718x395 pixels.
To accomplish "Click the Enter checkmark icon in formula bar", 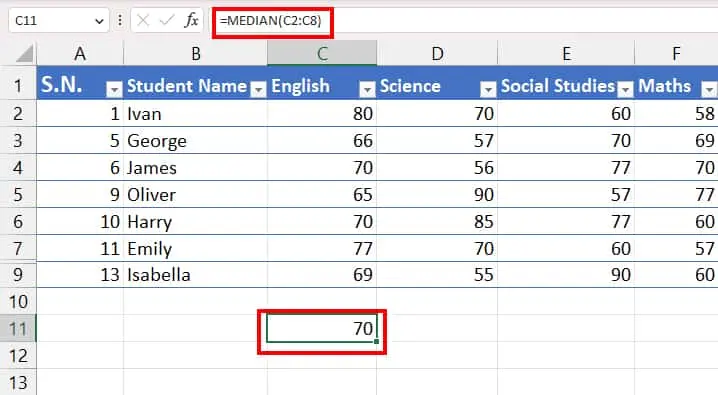I will coord(167,21).
